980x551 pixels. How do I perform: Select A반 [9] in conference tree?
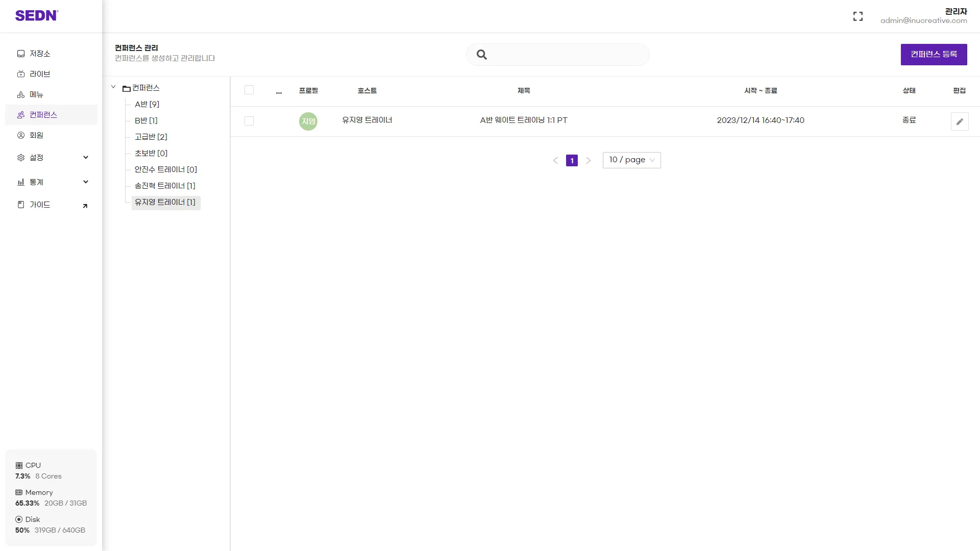147,104
